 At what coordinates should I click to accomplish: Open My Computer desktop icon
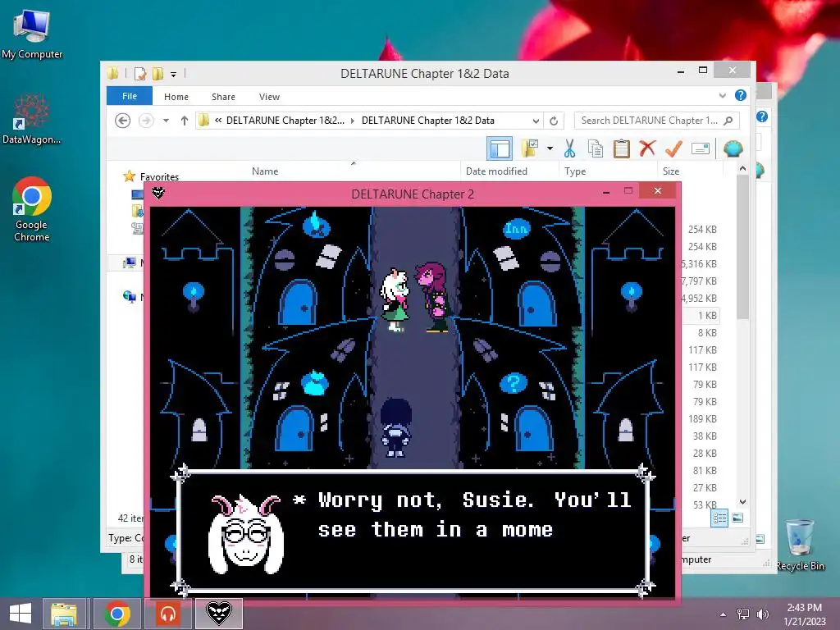tap(32, 34)
